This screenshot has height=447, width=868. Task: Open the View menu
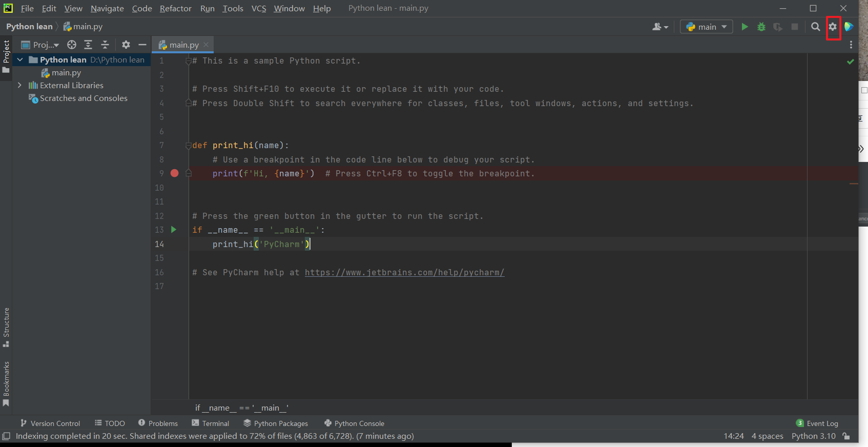tap(73, 8)
